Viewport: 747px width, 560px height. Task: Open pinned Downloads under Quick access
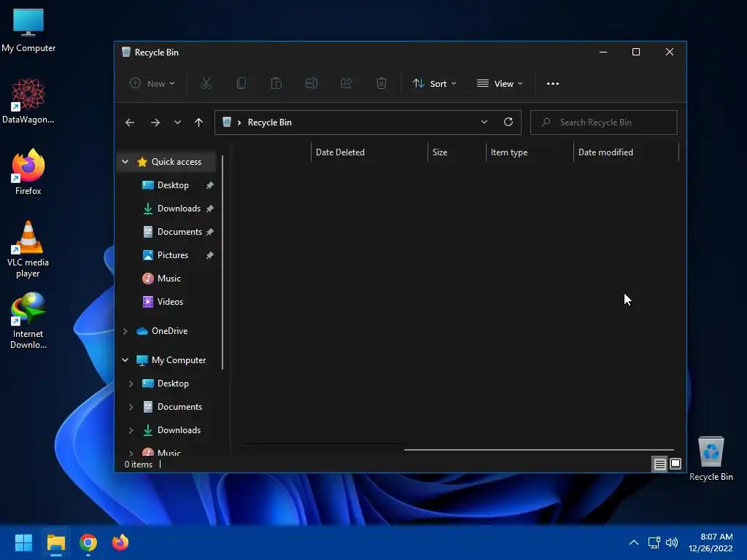tap(179, 209)
